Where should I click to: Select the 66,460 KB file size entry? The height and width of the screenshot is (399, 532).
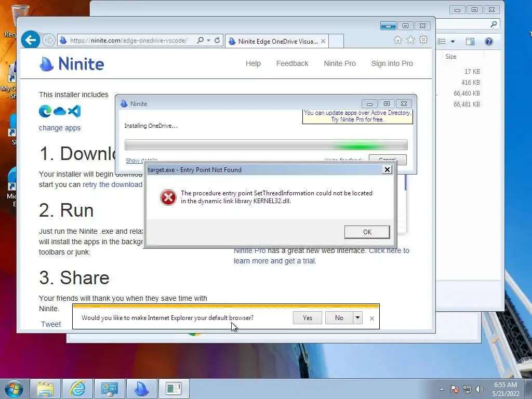(467, 94)
